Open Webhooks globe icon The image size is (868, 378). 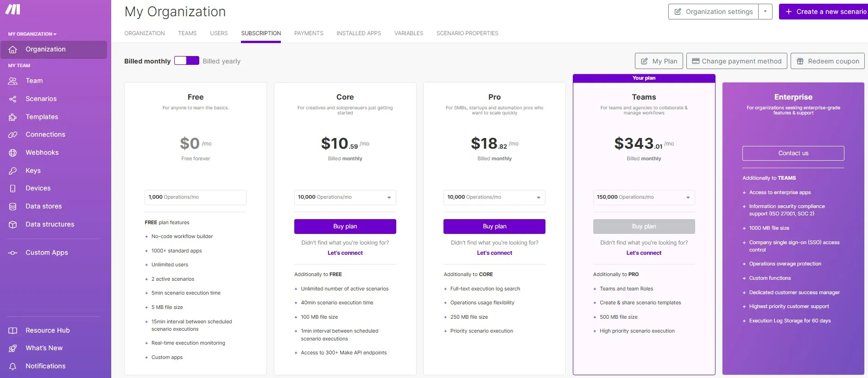click(13, 152)
